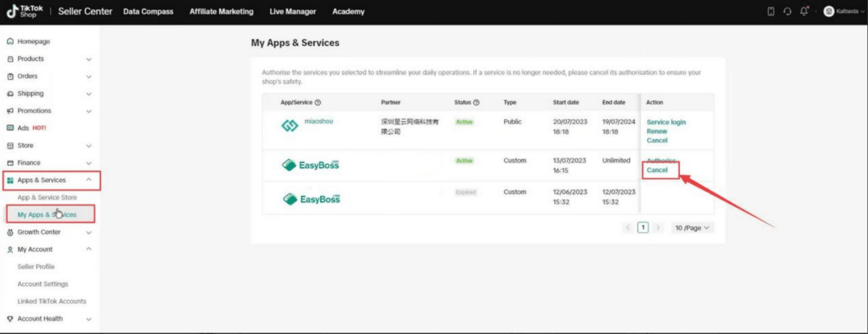Screen dimensions: 868x334
Task: Click the End date column header
Action: pyautogui.click(x=614, y=103)
